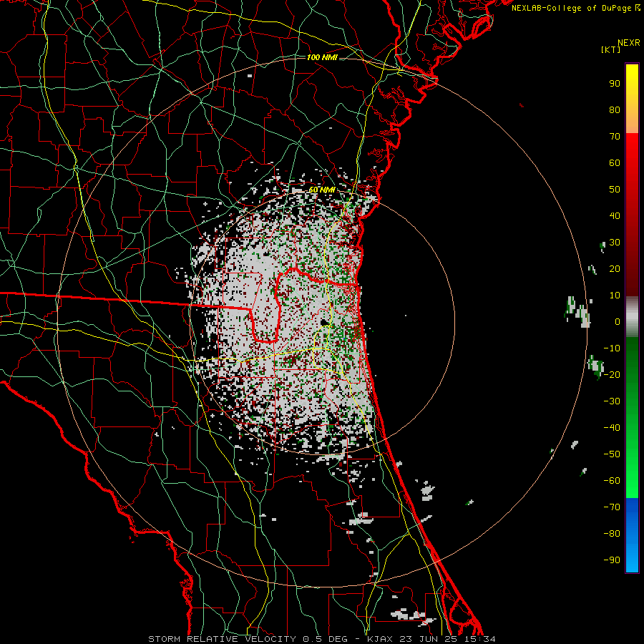Viewport: 644px width, 644px height.
Task: Click the -60 scale label
Action: click(612, 481)
